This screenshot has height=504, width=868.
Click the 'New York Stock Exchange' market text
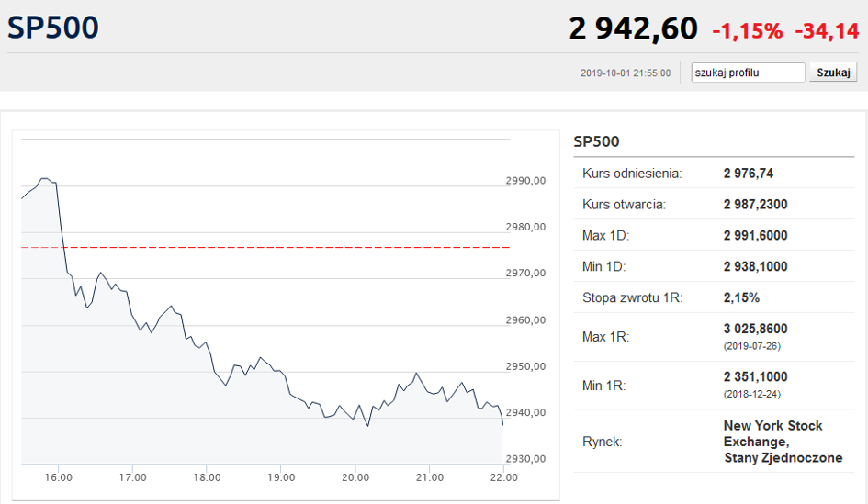coord(772,433)
